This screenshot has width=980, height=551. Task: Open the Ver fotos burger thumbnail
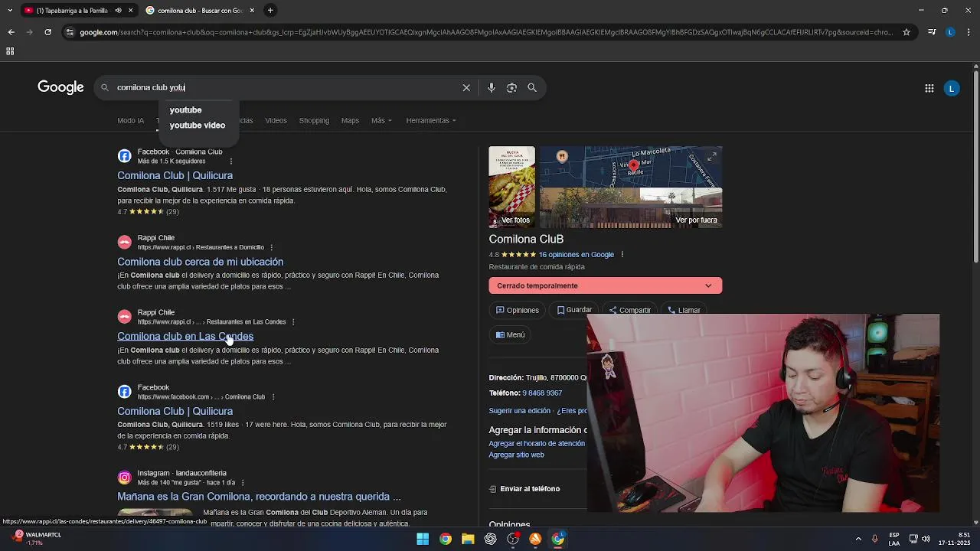(x=512, y=187)
